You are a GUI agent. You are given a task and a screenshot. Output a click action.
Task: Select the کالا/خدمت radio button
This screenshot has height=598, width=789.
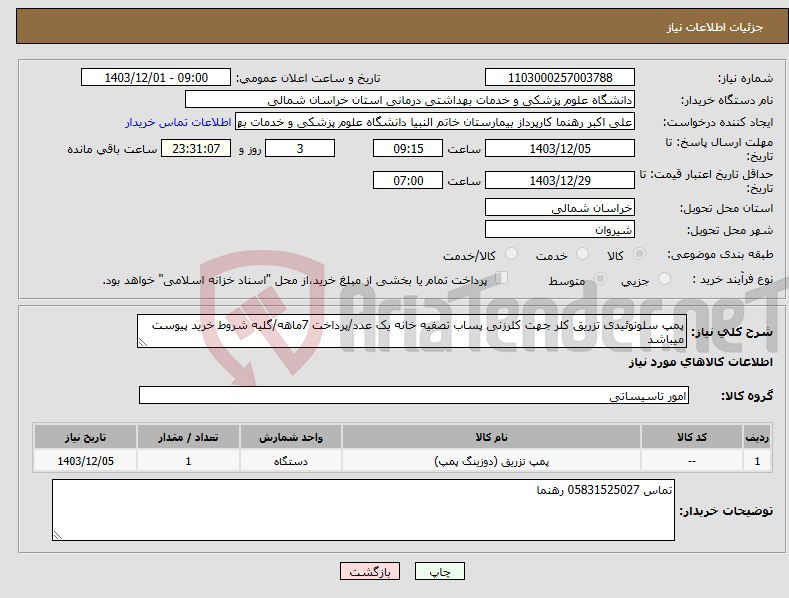[511, 254]
